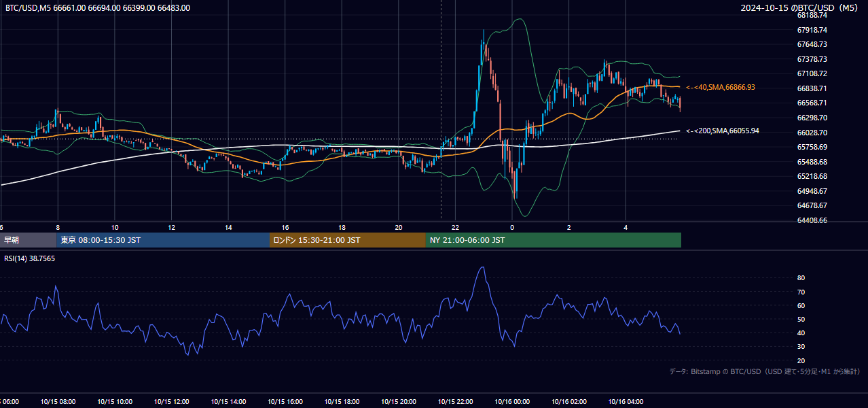Select the ロンドン 15:30-21:00 JST session band

348,240
